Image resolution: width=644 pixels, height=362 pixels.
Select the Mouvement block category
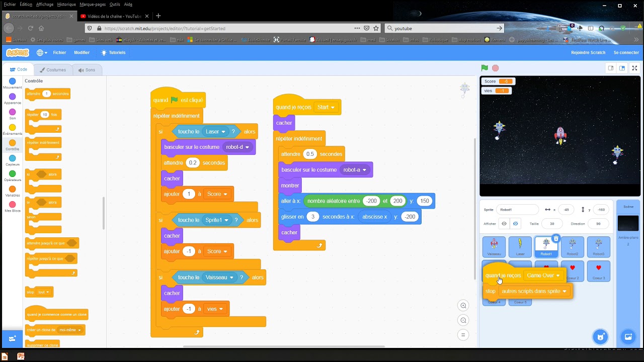coord(13,83)
